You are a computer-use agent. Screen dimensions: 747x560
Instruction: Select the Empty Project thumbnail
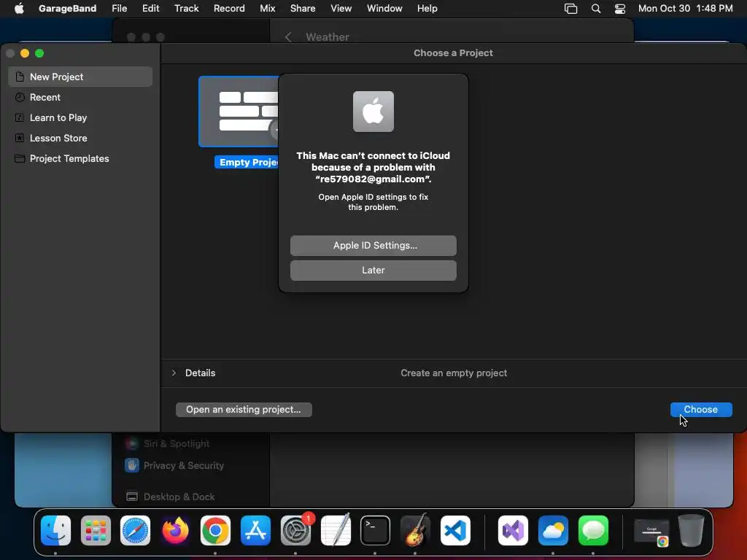click(239, 112)
